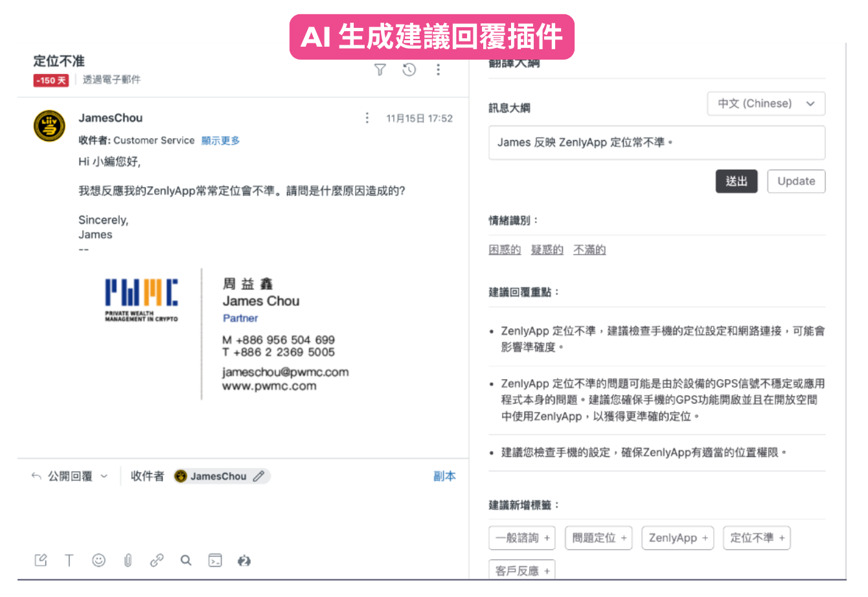Screen dimensions: 868x597
Task: Select suggestion about 適當的位置權限
Action: pyautogui.click(x=644, y=452)
